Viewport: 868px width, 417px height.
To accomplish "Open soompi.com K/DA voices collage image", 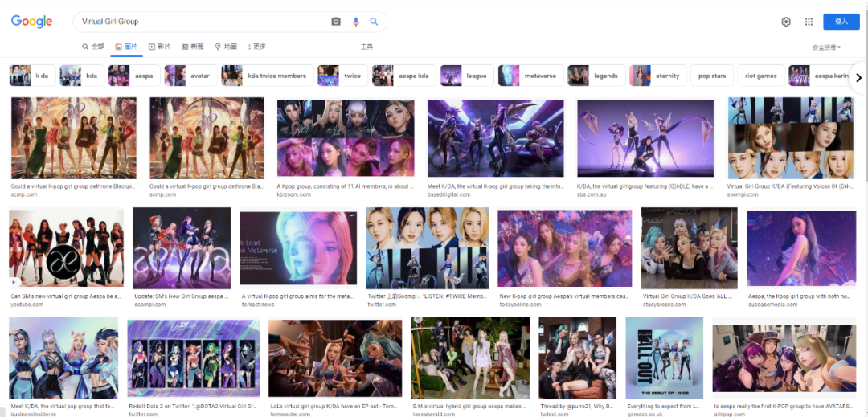I will [x=790, y=137].
